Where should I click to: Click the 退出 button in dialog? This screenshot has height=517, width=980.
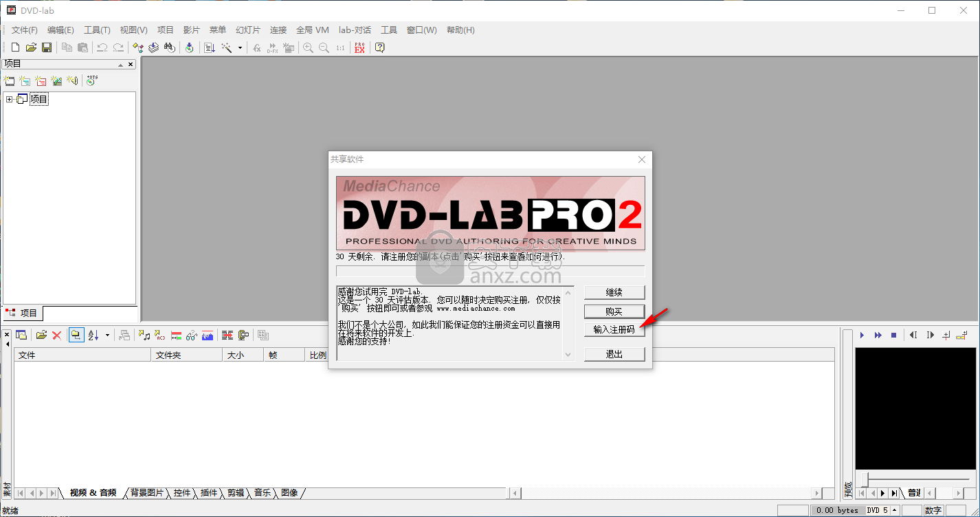click(x=614, y=354)
